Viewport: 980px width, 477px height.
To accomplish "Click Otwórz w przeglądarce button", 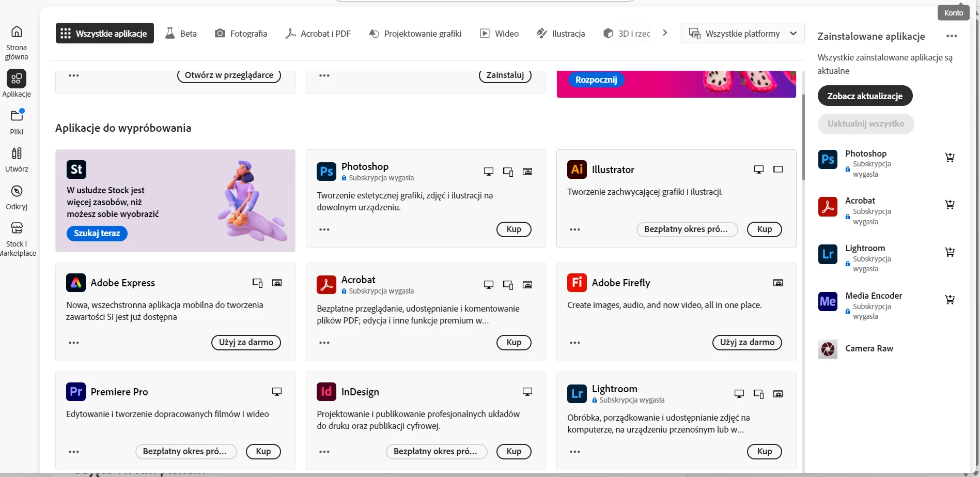I will tap(229, 75).
